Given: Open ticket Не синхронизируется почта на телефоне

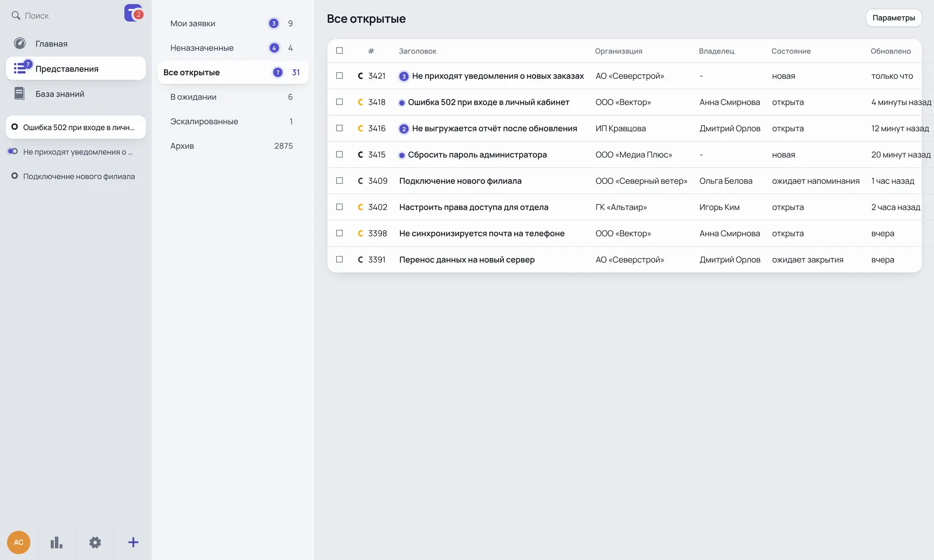Looking at the screenshot, I should 482,233.
